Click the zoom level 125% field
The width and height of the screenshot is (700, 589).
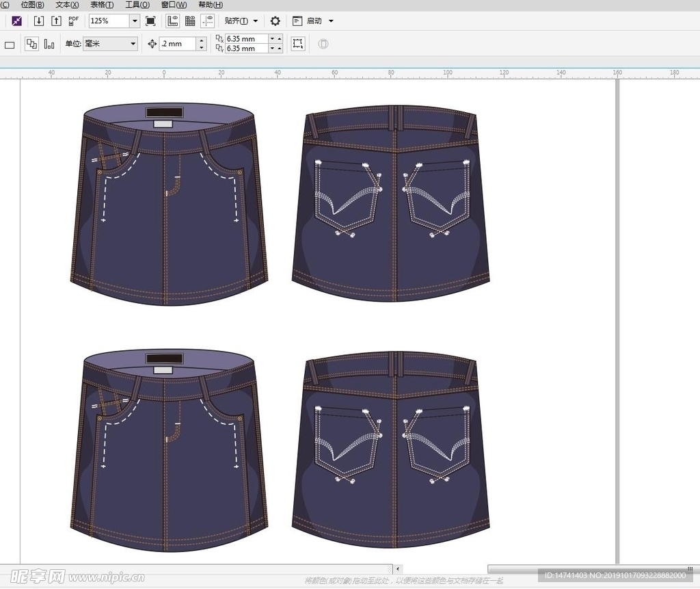click(109, 21)
